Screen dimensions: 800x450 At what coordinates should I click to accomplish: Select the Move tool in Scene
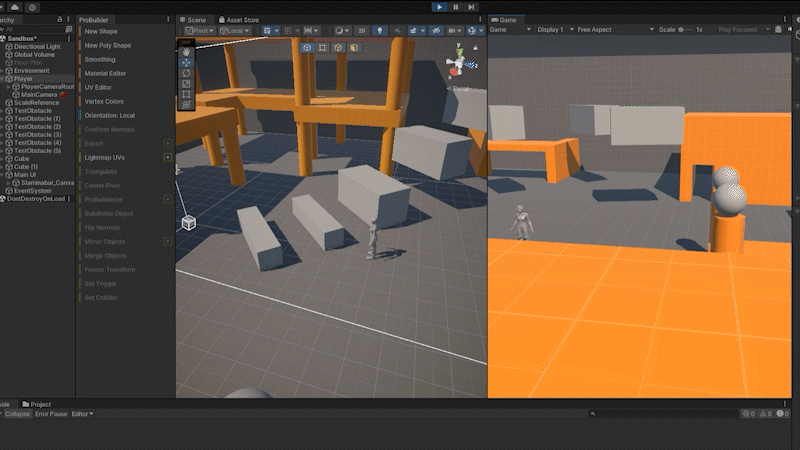(x=186, y=62)
